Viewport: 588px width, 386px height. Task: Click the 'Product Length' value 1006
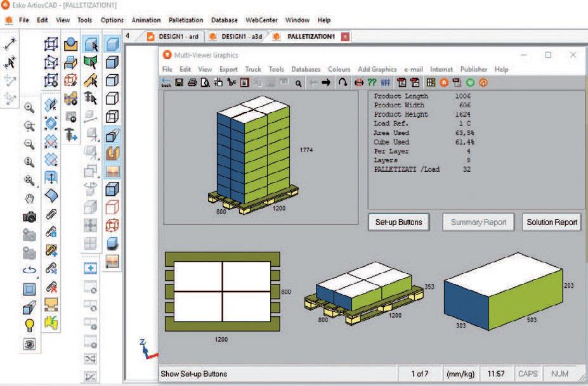(x=463, y=96)
